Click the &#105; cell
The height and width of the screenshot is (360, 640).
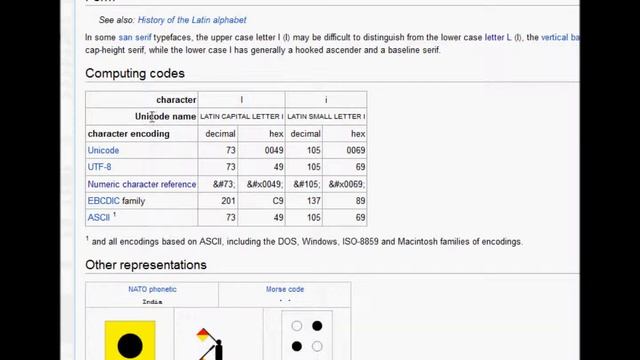[304, 184]
